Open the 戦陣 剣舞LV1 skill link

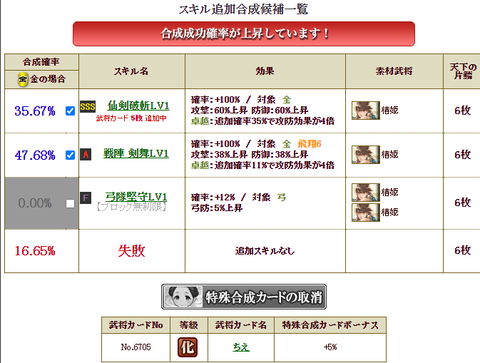pos(136,154)
